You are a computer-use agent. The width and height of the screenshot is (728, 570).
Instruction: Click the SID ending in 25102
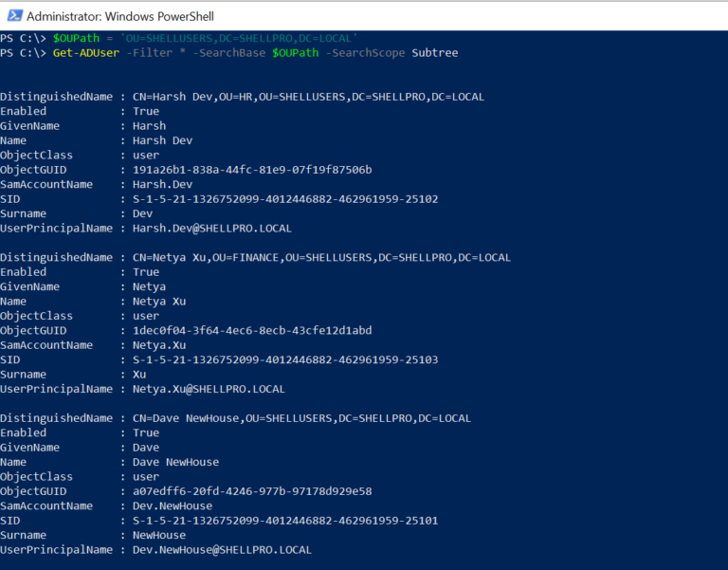click(285, 199)
